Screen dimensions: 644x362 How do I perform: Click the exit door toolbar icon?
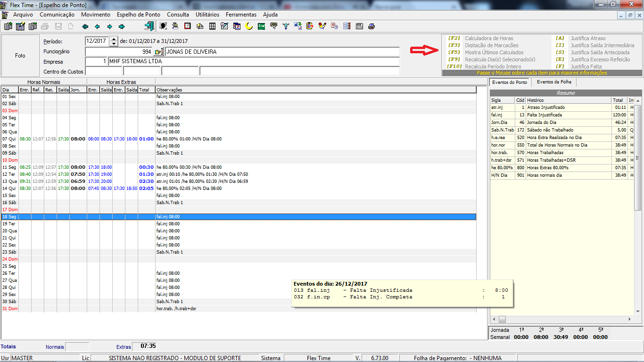(149, 26)
